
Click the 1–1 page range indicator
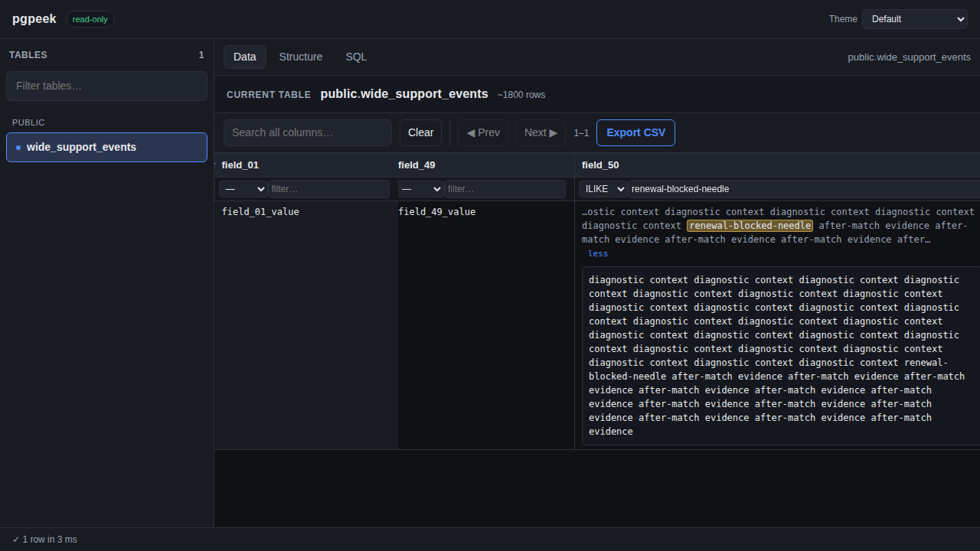[581, 133]
